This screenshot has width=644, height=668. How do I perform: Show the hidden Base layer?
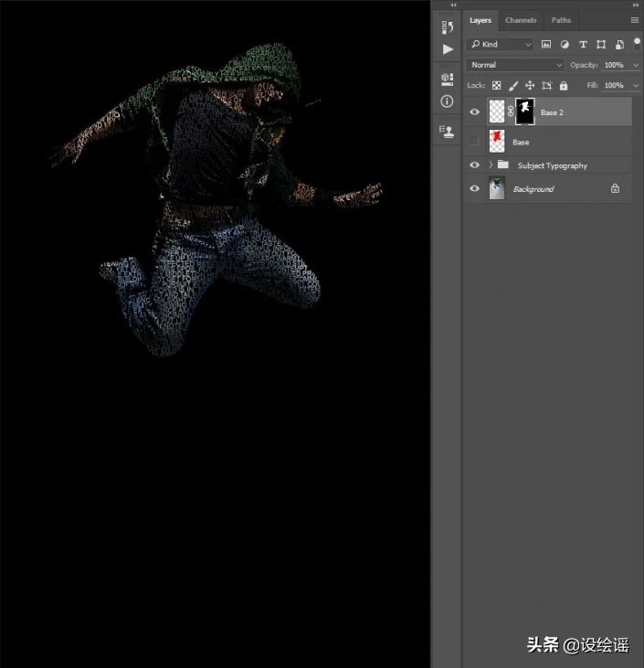[x=474, y=143]
